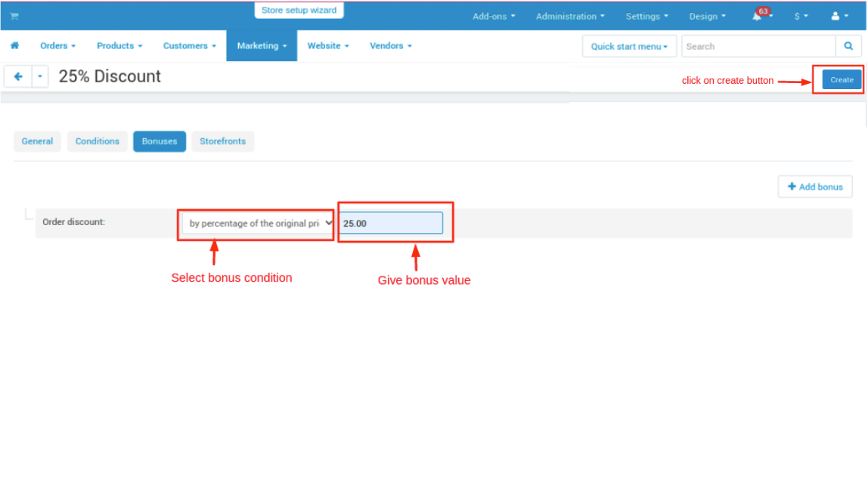Switch to the Conditions tab

(x=98, y=141)
